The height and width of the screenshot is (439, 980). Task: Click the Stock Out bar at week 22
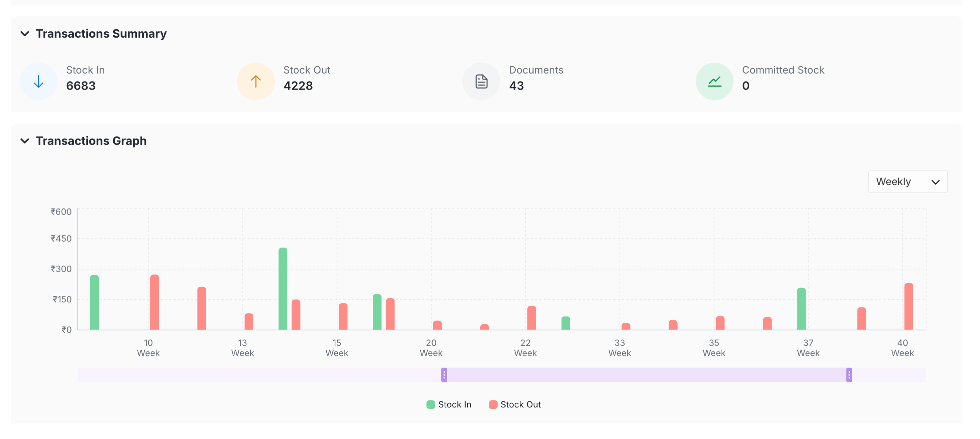point(531,318)
